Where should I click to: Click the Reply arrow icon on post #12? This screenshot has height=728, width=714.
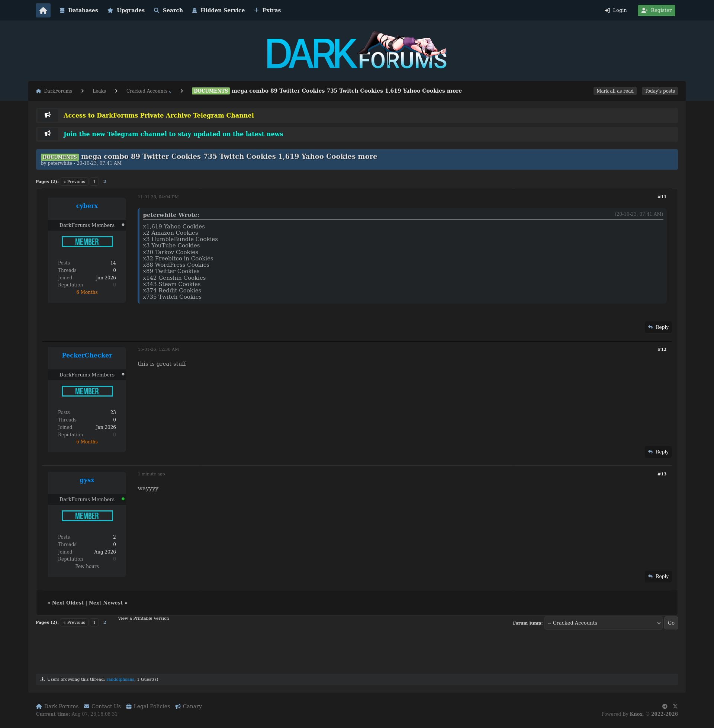pos(650,452)
